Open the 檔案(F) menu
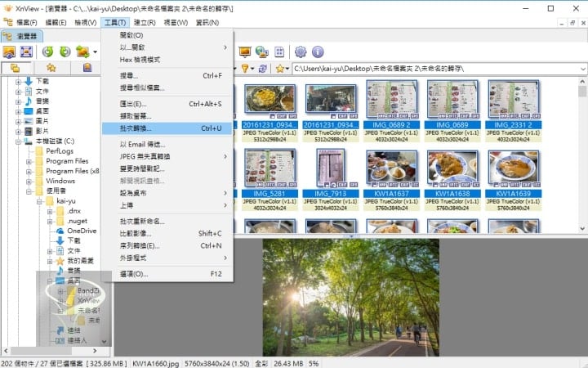Image resolution: width=588 pixels, height=368 pixels. coord(27,23)
